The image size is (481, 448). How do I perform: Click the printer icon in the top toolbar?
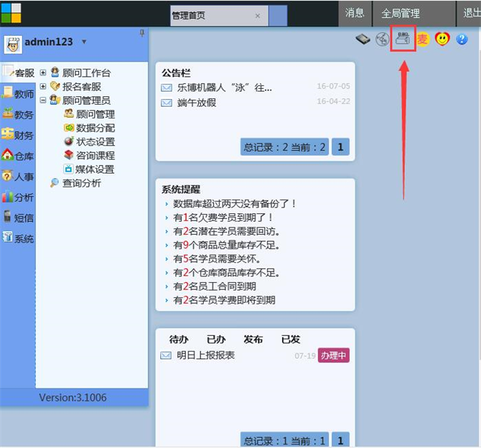tap(403, 38)
